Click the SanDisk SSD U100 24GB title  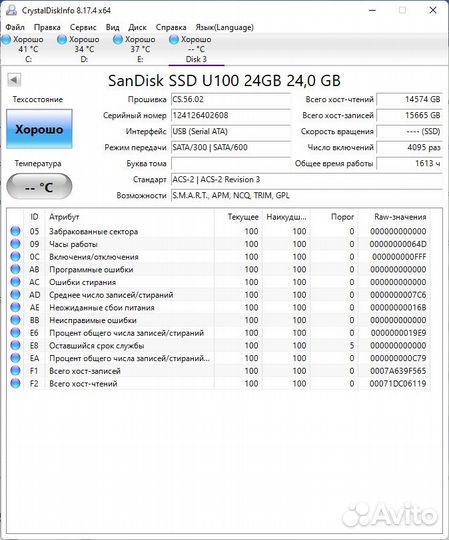224,81
